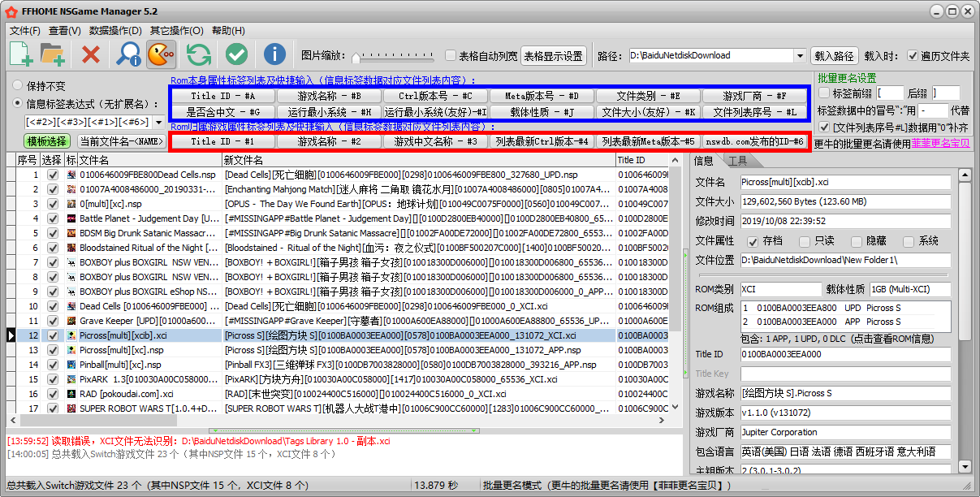Toggle the Pac-Man batch rename mode icon

[x=161, y=54]
